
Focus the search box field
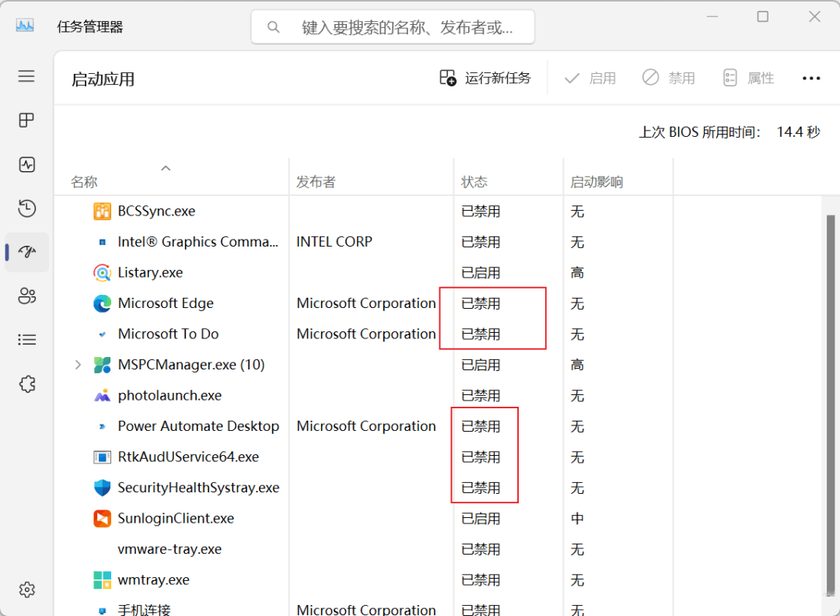(x=393, y=26)
